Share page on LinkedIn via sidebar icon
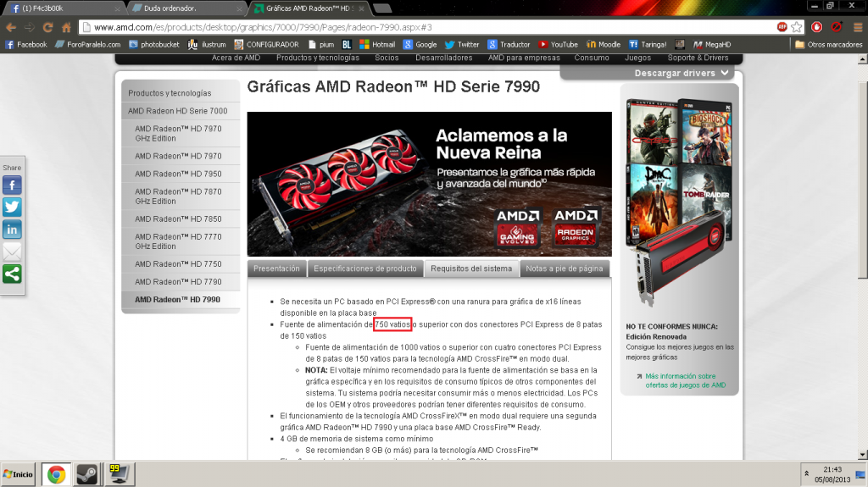The height and width of the screenshot is (487, 868). point(12,230)
